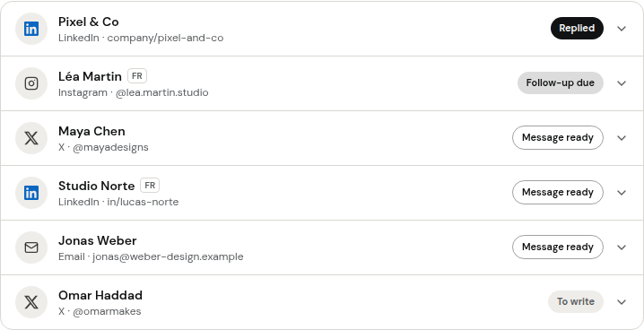Click the To write status badge
644x330 pixels.
[x=576, y=301]
